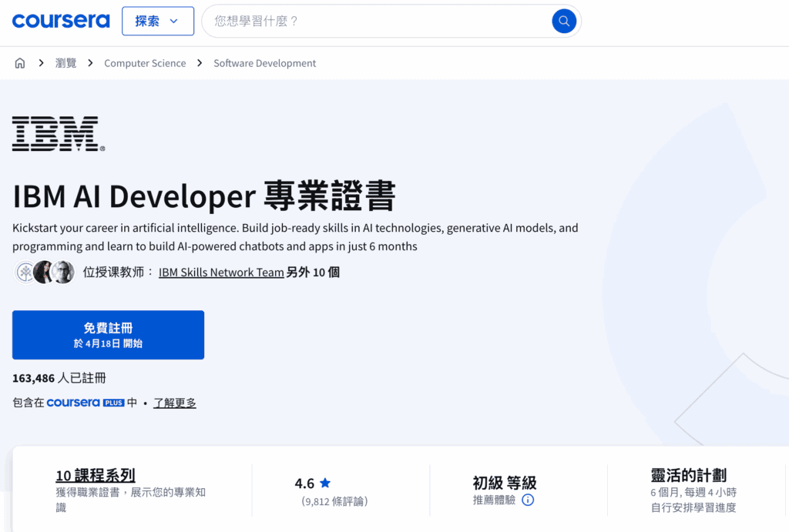Open the 瀏覽 breadcrumb link
The width and height of the screenshot is (789, 532).
[x=66, y=63]
